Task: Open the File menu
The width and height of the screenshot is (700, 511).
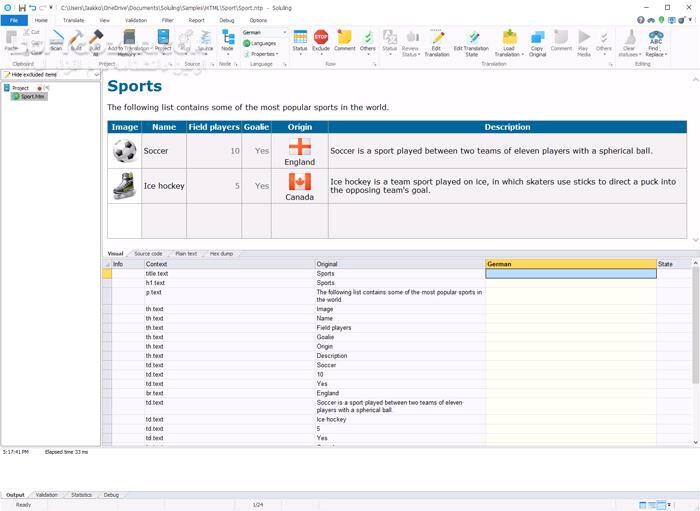Action: pyautogui.click(x=14, y=20)
